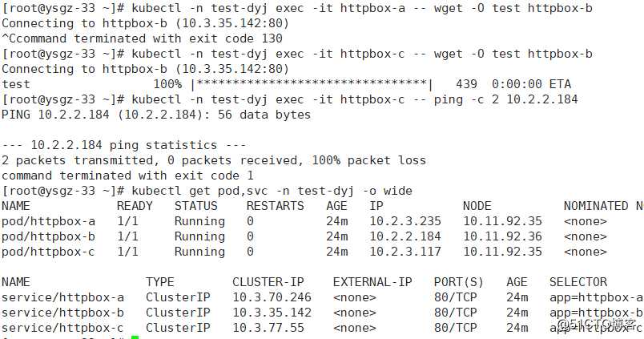Viewport: 644px width, 339px height.
Task: Click cluster IP 10.3.77.55
Action: click(268, 328)
